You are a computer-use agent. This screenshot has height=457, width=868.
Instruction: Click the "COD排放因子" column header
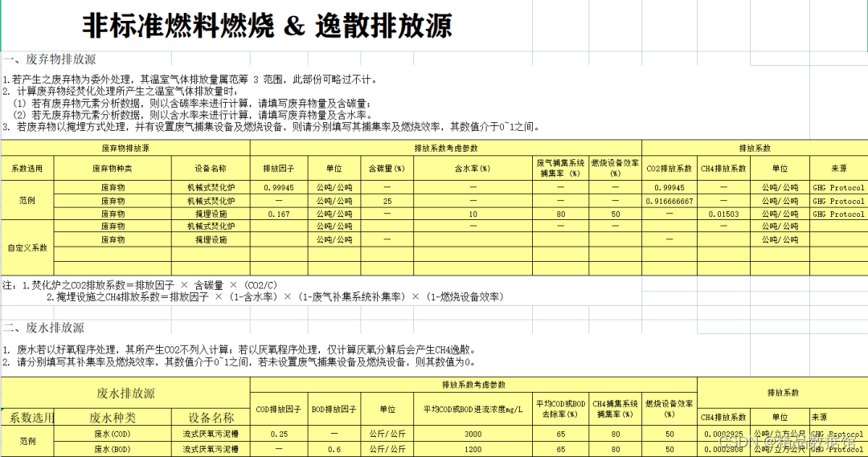click(278, 410)
